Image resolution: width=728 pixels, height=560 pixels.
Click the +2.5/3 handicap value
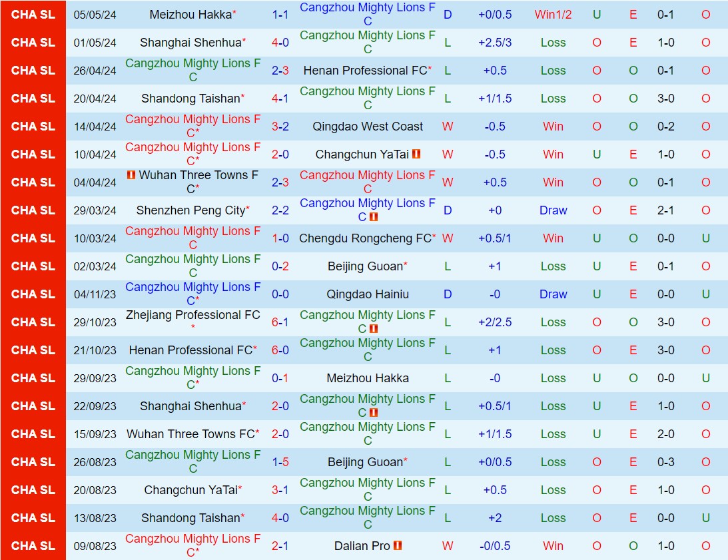point(496,43)
